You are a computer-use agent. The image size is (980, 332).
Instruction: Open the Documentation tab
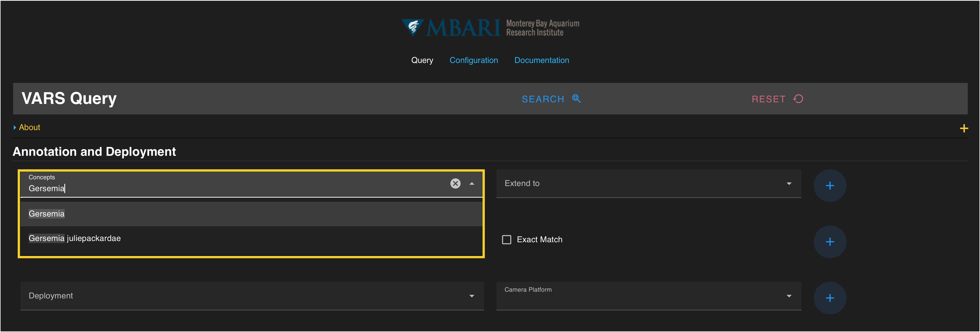tap(541, 60)
